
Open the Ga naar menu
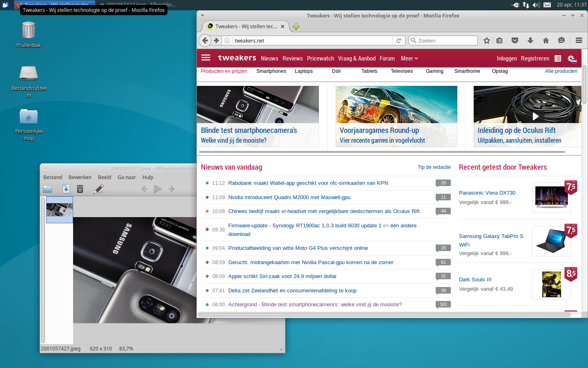(127, 177)
